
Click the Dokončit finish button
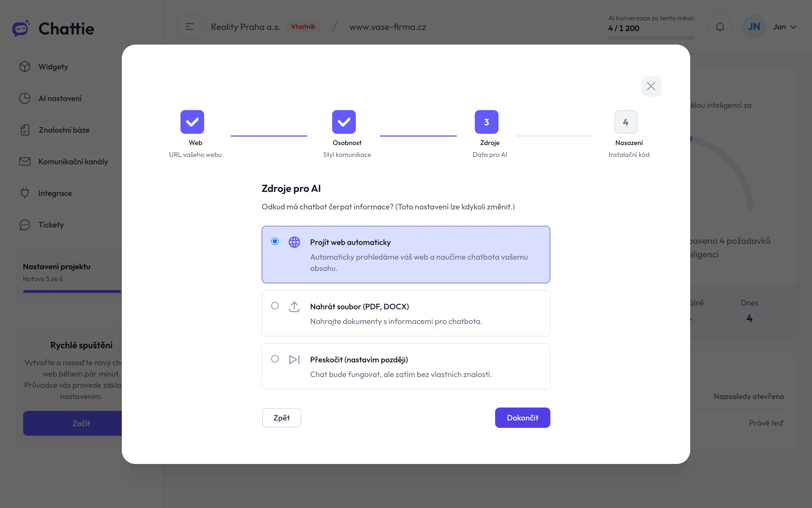pos(522,418)
